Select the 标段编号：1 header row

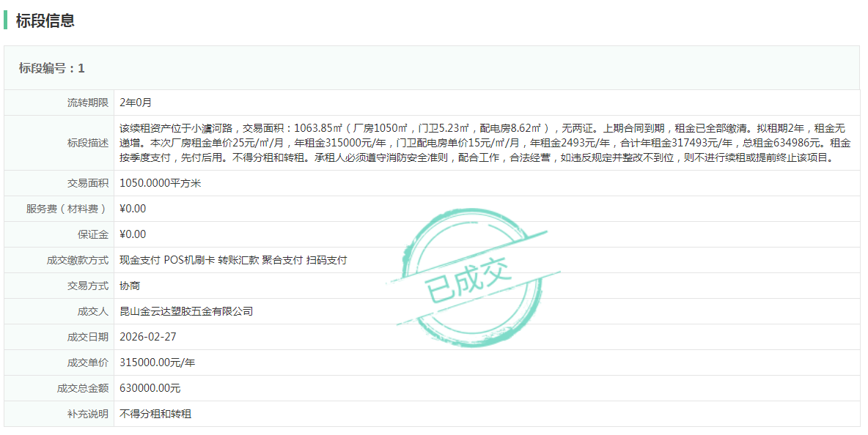click(52, 68)
